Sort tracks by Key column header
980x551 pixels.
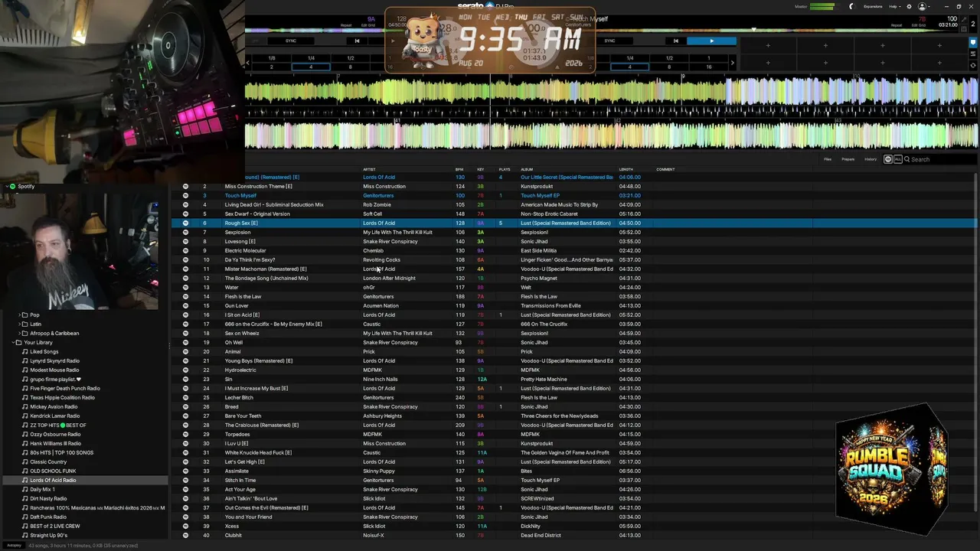(481, 169)
